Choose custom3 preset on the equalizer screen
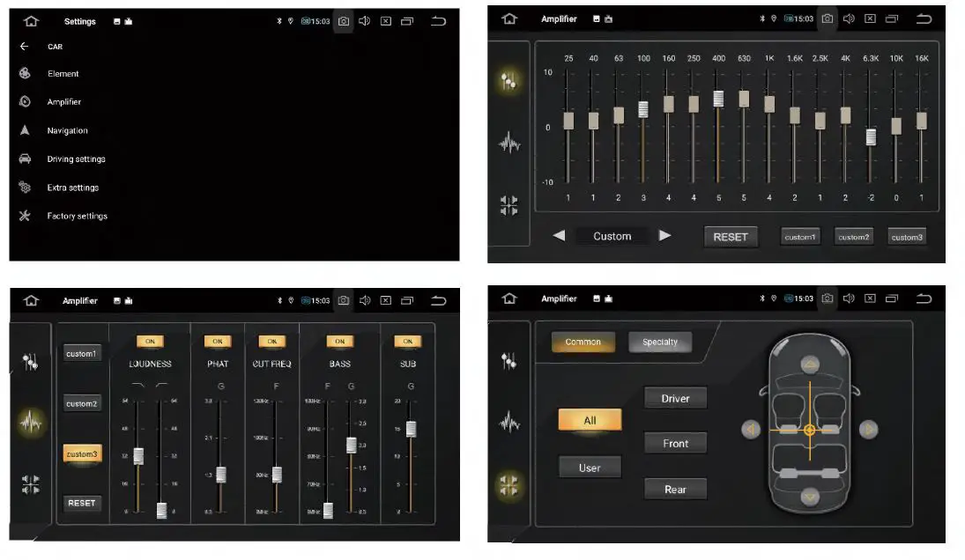 click(907, 237)
